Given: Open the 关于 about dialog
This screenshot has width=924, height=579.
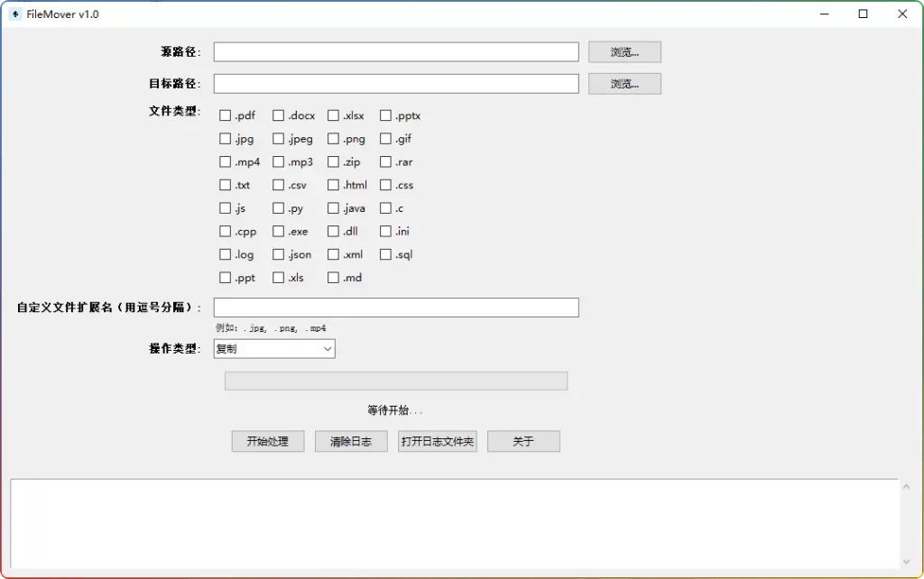Looking at the screenshot, I should pyautogui.click(x=523, y=441).
